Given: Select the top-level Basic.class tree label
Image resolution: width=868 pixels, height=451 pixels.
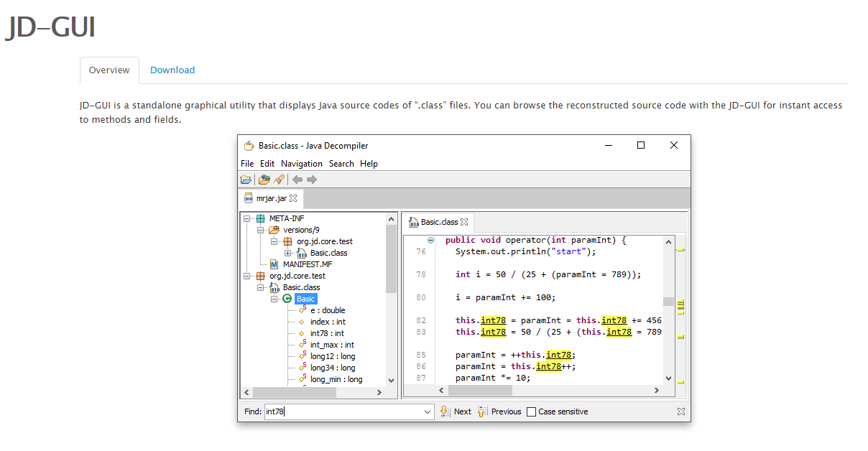Looking at the screenshot, I should [302, 287].
